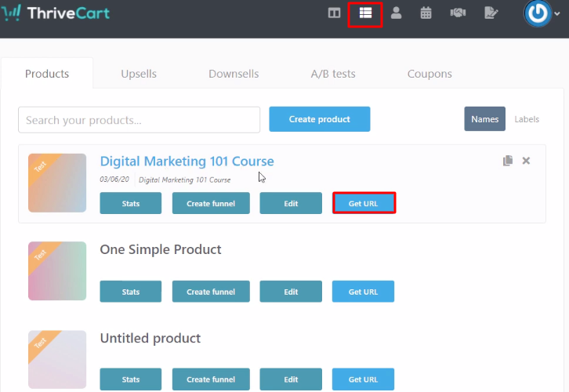Select the Names view toggle
Image resolution: width=569 pixels, height=392 pixels.
coord(484,118)
